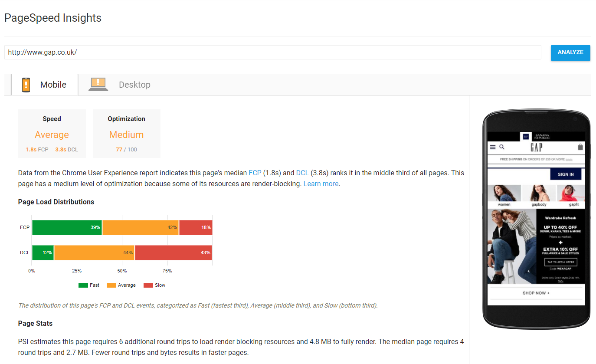Screen dimensions: 596x364
Task: Click the small blue Gap square logo
Action: (526, 136)
